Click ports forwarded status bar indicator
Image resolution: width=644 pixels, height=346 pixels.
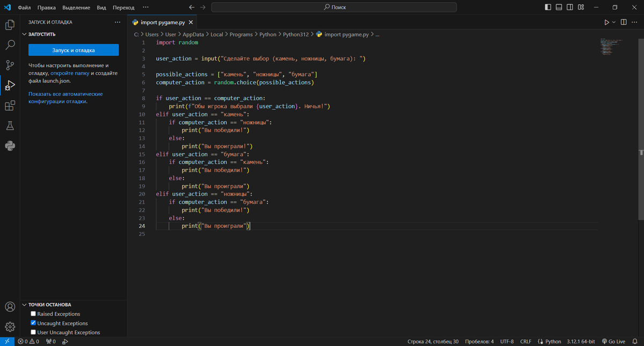tap(51, 341)
